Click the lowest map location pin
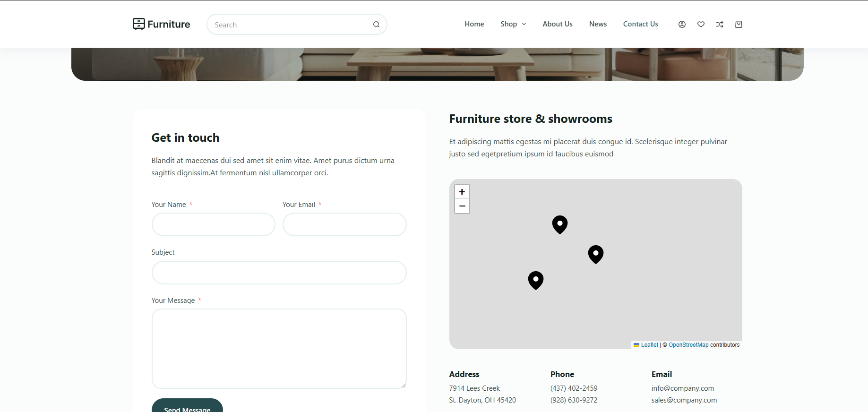This screenshot has height=412, width=868. coord(535,280)
